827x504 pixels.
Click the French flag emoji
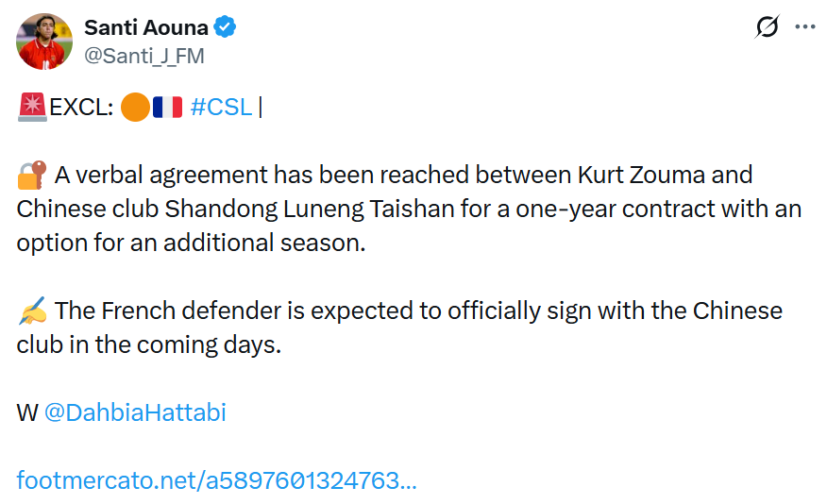pos(167,107)
